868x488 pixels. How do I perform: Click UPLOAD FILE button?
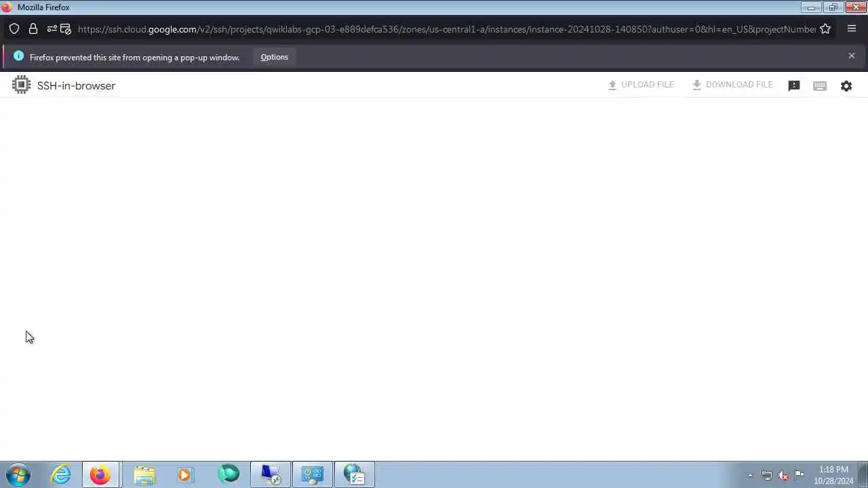[x=641, y=85]
